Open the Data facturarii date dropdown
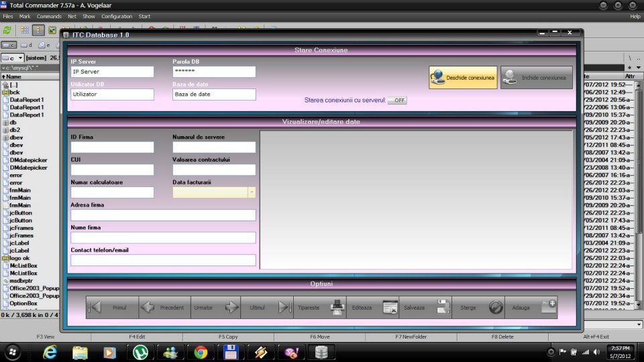This screenshot has width=644, height=362. 252,192
